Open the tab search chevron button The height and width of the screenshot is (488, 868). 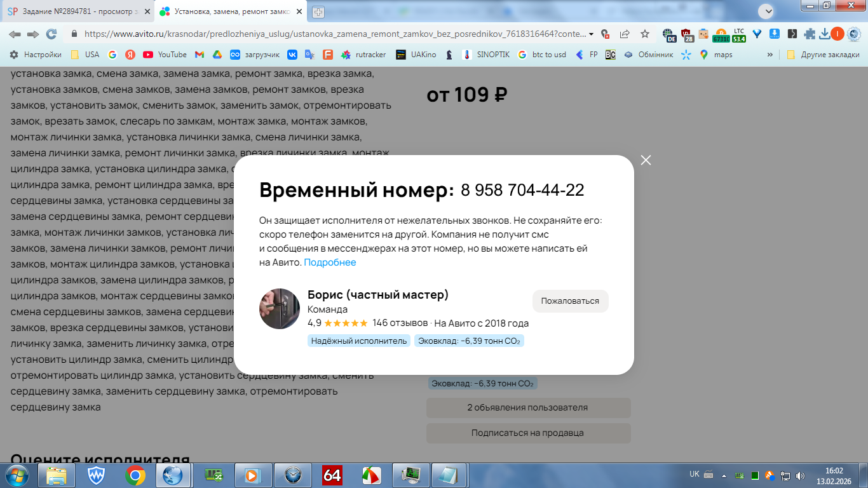[x=768, y=11]
